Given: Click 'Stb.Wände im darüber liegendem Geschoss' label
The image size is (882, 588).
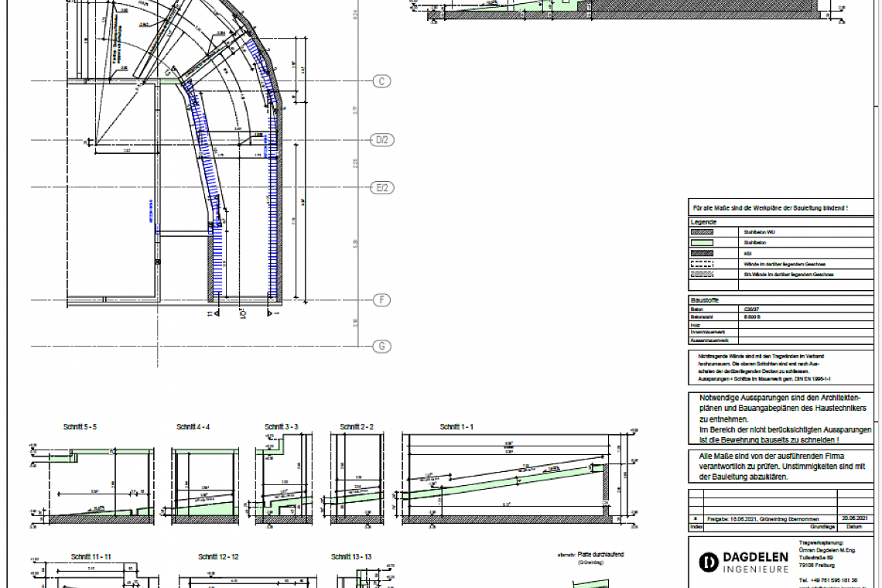Looking at the screenshot, I should (788, 275).
